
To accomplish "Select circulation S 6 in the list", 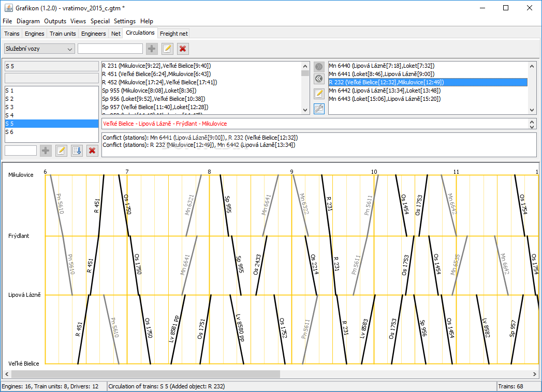I will (51, 132).
